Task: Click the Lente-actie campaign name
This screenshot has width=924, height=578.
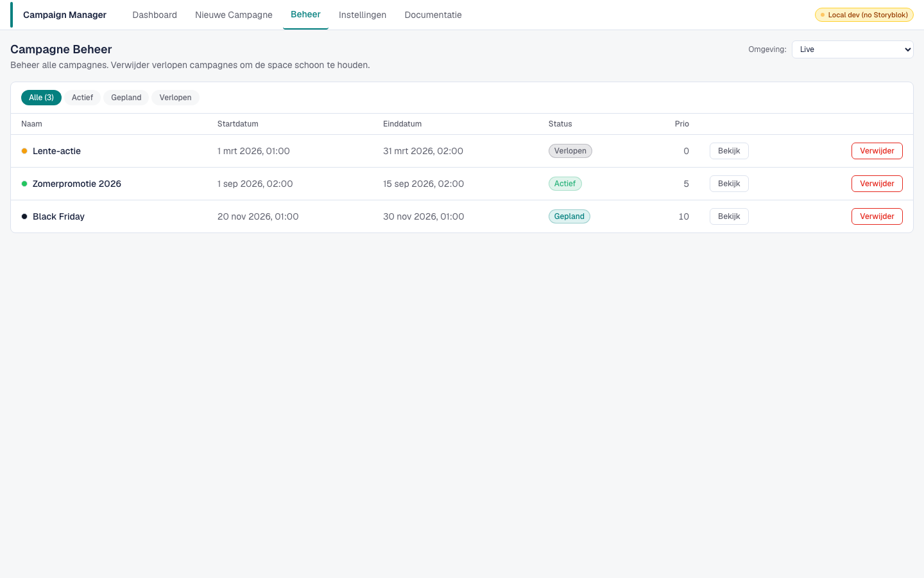Action: [56, 151]
